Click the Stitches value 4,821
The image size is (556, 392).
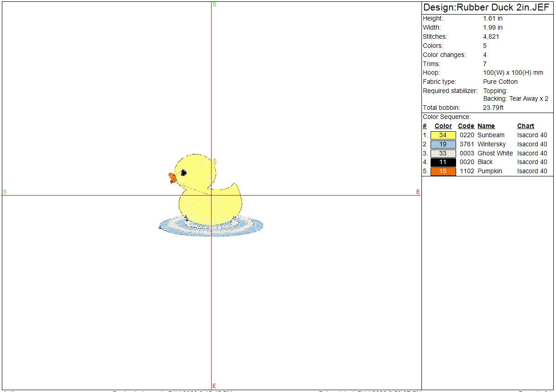[491, 37]
